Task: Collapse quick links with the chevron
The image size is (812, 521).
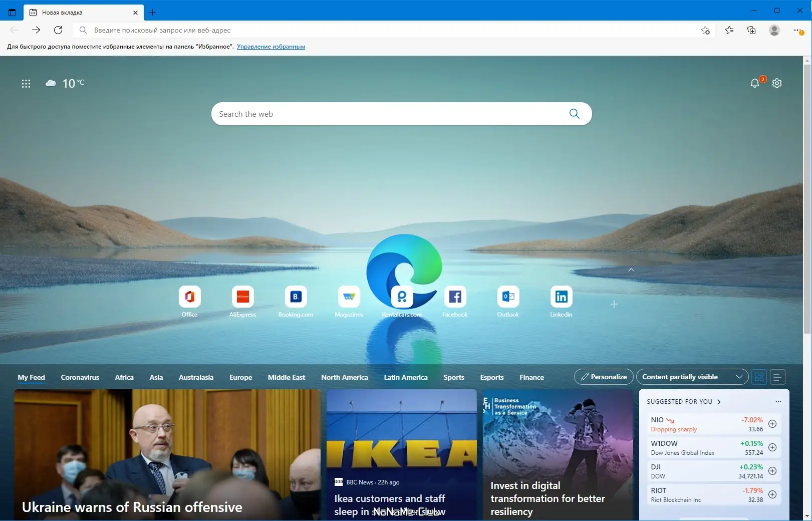Action: (x=631, y=270)
